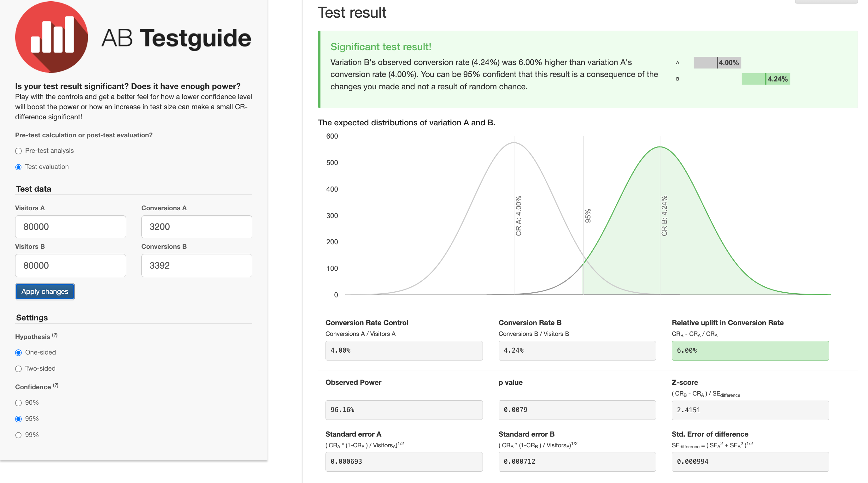Choose the One-sided hypothesis
Image resolution: width=868 pixels, height=483 pixels.
click(x=19, y=353)
